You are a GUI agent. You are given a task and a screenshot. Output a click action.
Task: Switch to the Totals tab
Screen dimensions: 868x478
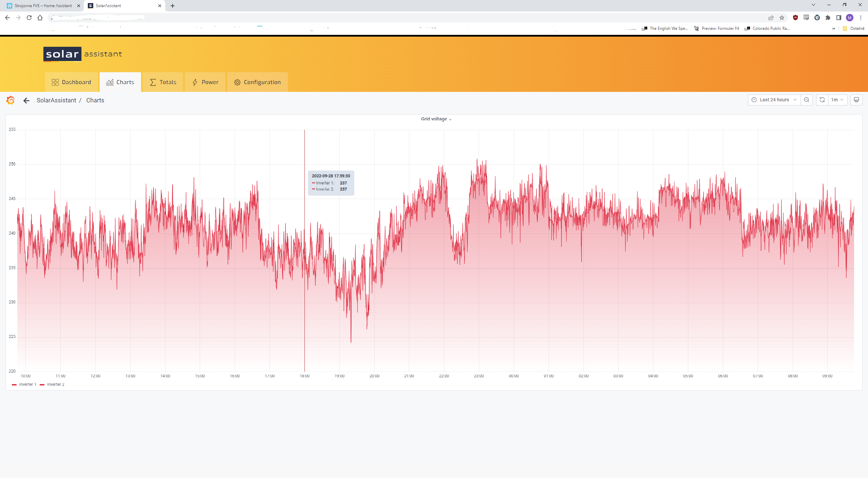163,82
